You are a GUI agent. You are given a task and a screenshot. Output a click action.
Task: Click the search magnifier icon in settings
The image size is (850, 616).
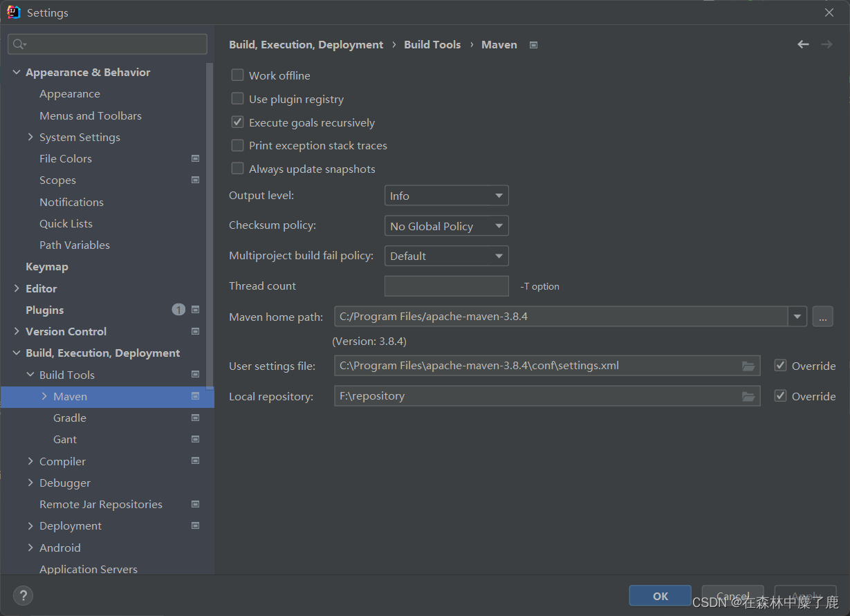(x=19, y=44)
